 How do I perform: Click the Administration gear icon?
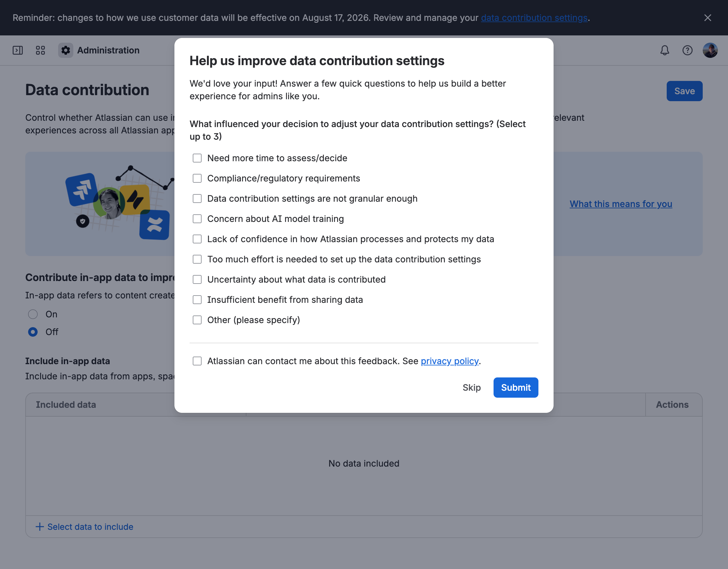pyautogui.click(x=66, y=50)
